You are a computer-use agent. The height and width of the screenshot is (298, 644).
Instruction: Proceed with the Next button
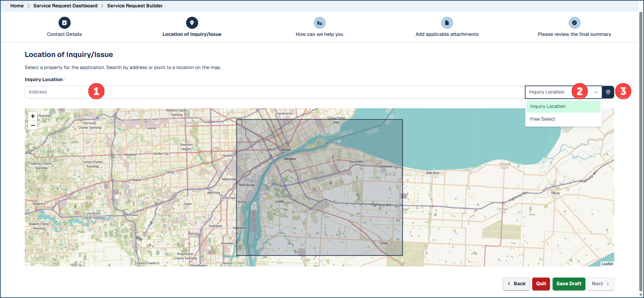[600, 284]
